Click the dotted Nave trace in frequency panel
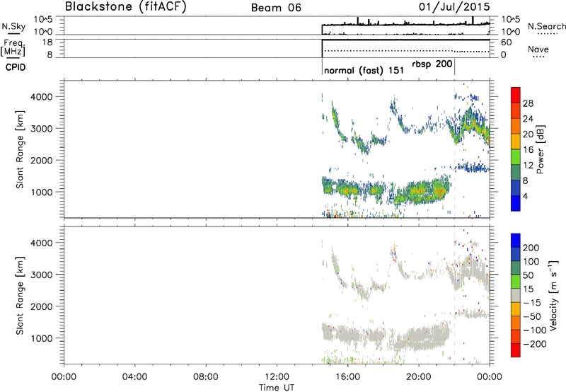 point(406,51)
